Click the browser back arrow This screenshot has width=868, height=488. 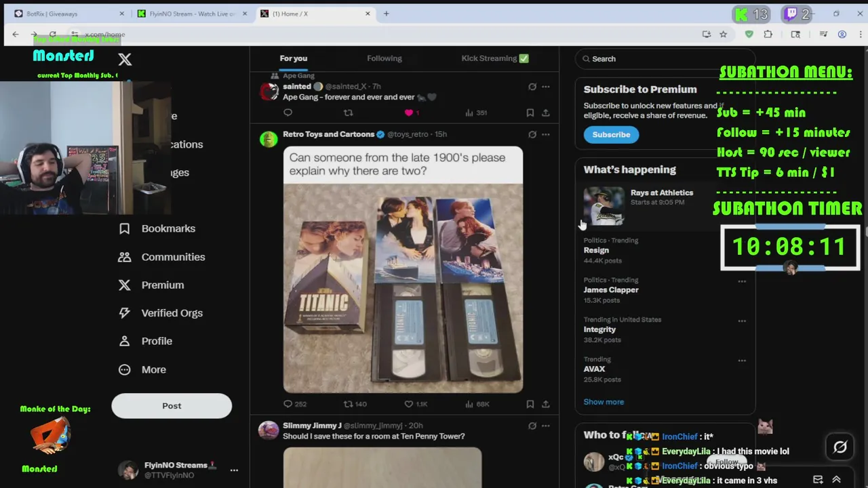click(16, 34)
